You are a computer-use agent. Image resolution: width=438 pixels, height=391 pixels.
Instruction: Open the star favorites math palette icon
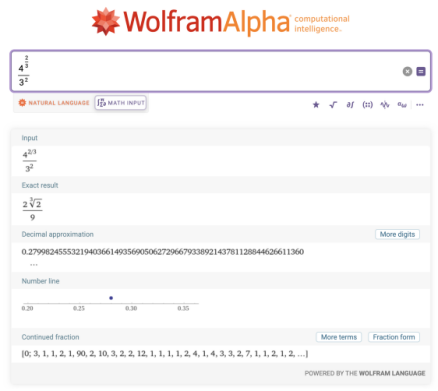(x=316, y=105)
